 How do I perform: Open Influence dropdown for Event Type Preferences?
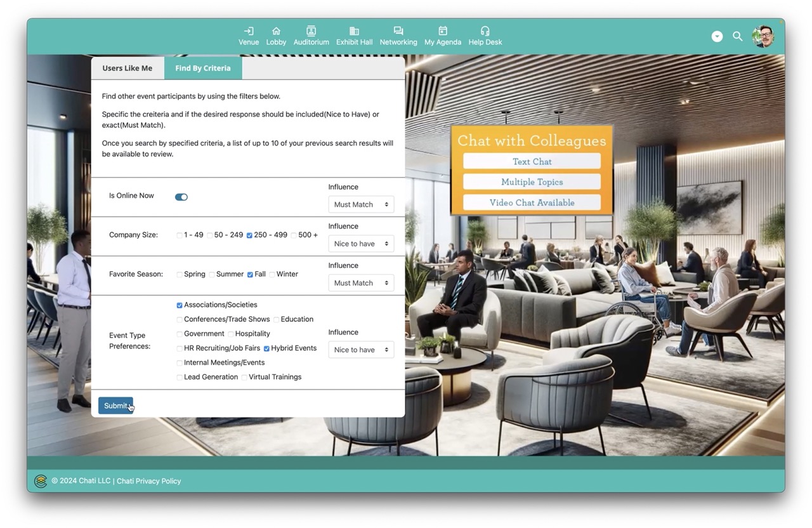[361, 350]
